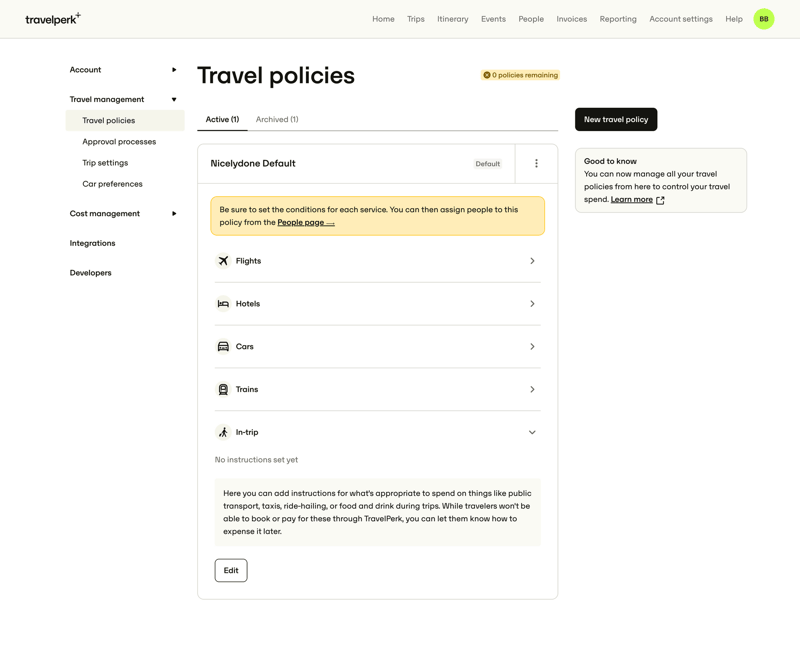The image size is (800, 665).
Task: Select Approval processes in the sidebar
Action: click(119, 141)
